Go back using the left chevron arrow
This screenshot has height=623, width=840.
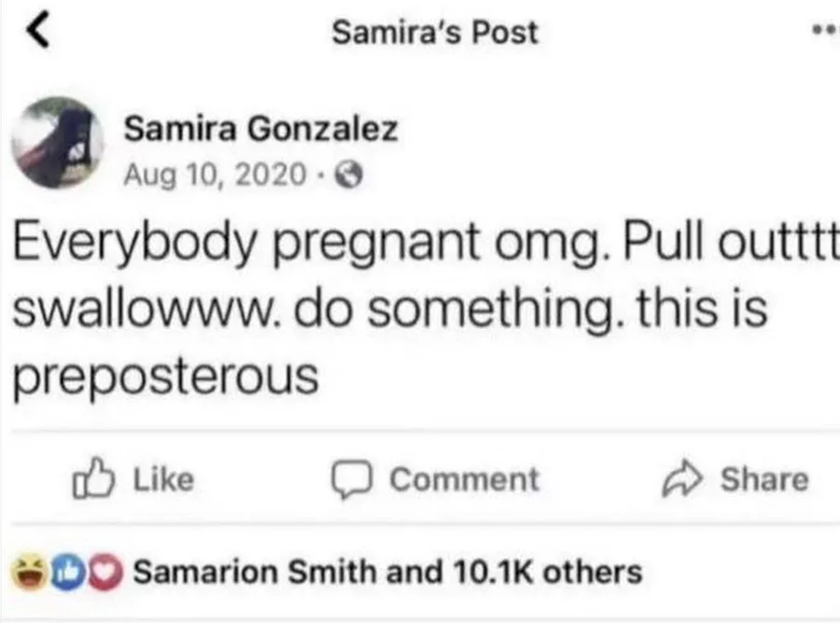pos(36,32)
